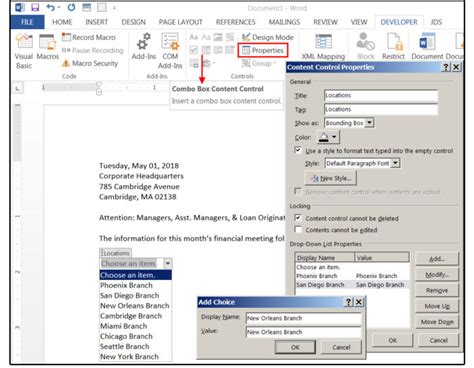Click Block Authors button

[x=366, y=47]
